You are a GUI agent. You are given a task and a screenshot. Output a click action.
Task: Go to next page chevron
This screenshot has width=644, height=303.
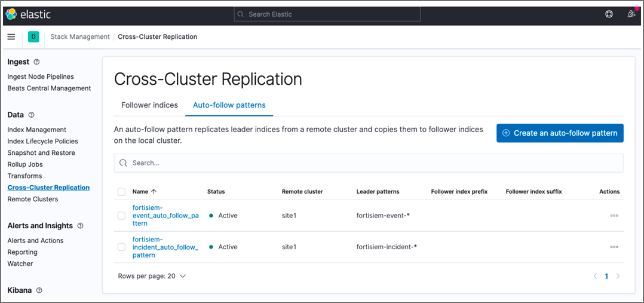point(618,276)
